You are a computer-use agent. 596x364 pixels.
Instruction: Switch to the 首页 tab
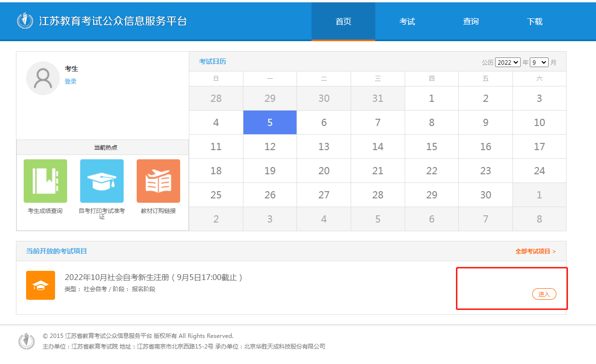(343, 21)
